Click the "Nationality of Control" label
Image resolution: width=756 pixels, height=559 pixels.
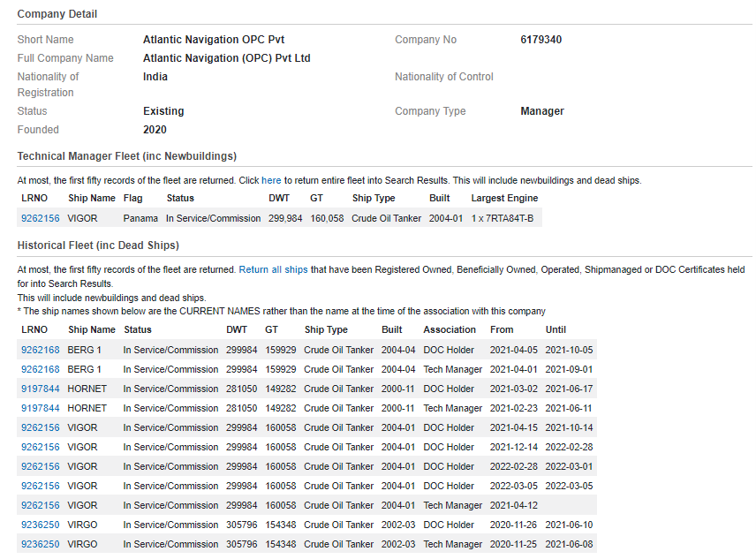click(x=444, y=77)
